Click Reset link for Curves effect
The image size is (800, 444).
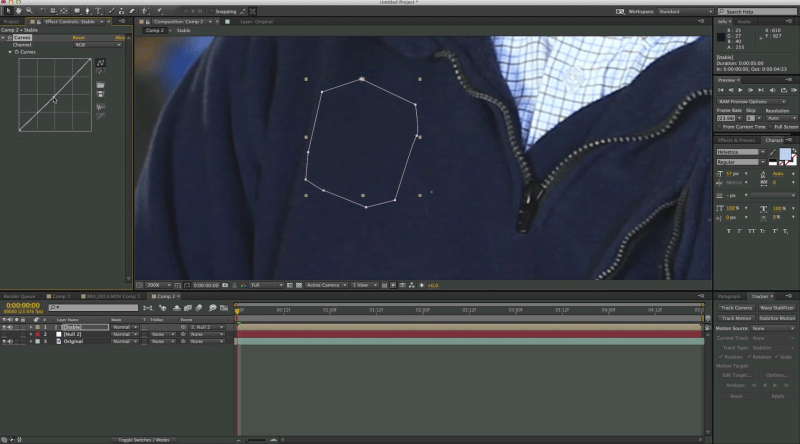coord(78,38)
